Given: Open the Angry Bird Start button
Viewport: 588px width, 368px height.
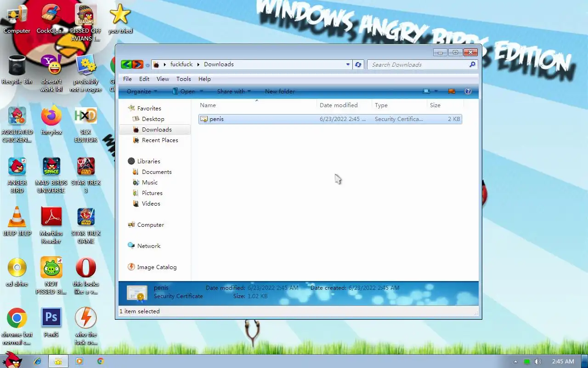Looking at the screenshot, I should click(x=12, y=360).
